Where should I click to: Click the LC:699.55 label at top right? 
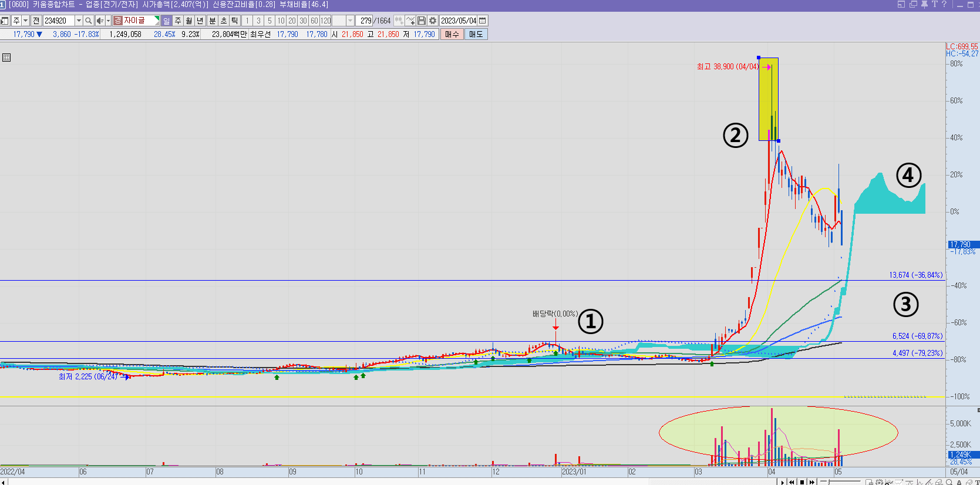point(962,46)
